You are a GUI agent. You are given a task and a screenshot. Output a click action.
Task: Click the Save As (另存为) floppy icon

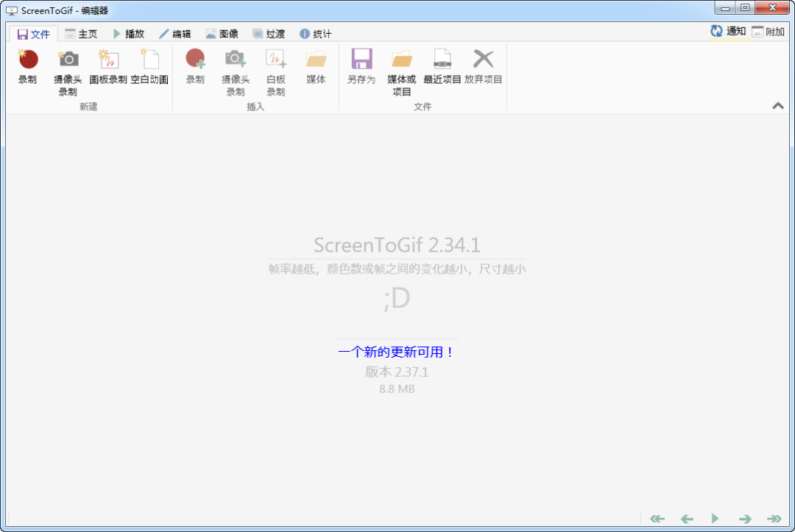click(361, 60)
